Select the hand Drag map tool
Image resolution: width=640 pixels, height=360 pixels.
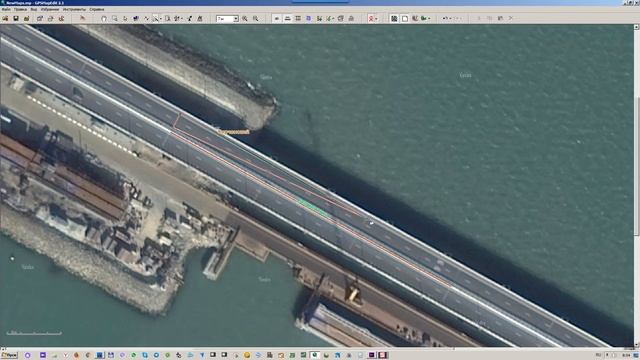tap(104, 18)
